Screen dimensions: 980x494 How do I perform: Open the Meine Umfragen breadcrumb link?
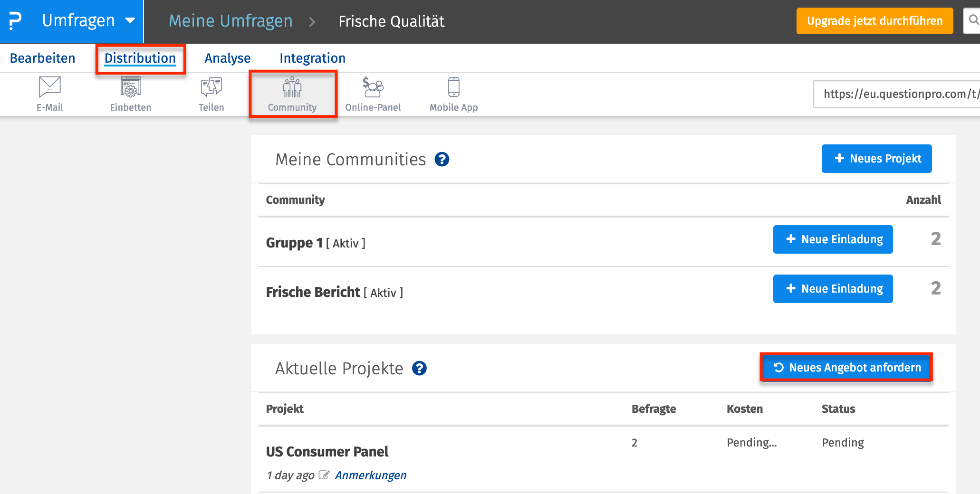click(x=231, y=21)
